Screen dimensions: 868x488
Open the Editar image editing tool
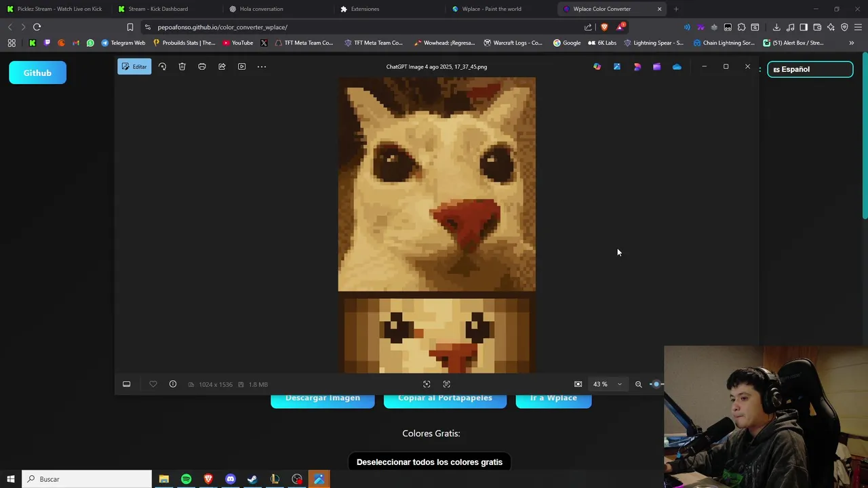134,66
